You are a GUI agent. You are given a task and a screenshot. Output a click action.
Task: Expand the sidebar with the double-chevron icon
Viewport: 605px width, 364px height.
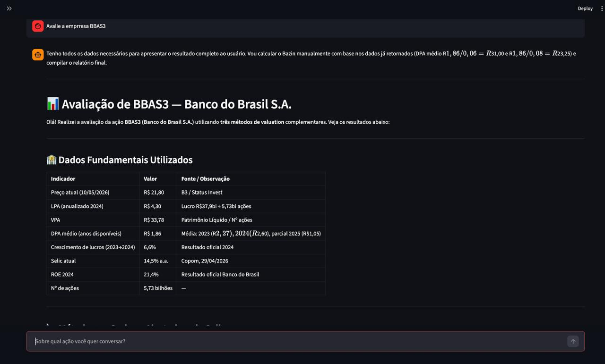(x=9, y=8)
